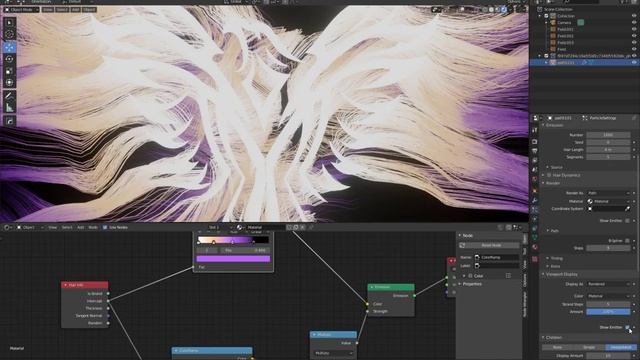
Task: Hide the Camera in the outliner
Action: click(x=634, y=22)
